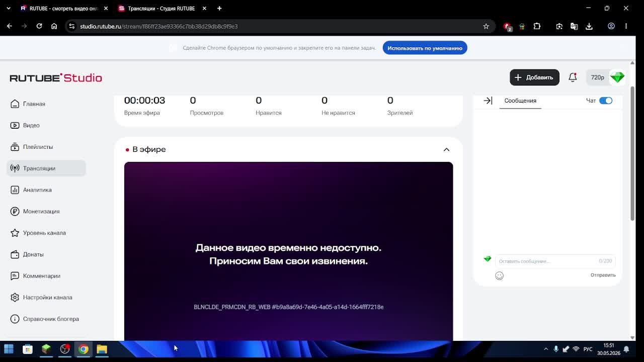Click the address bar URL
The width and height of the screenshot is (644, 362).
pyautogui.click(x=159, y=26)
